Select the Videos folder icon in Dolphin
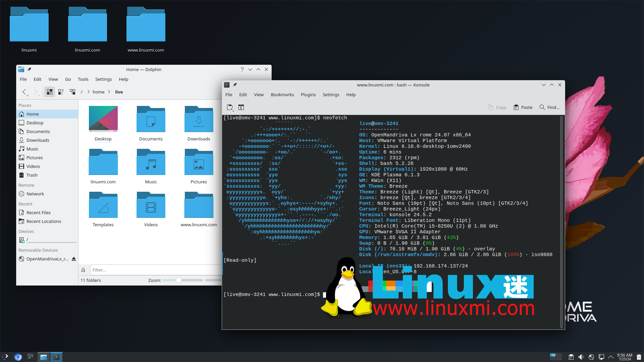 click(x=151, y=209)
